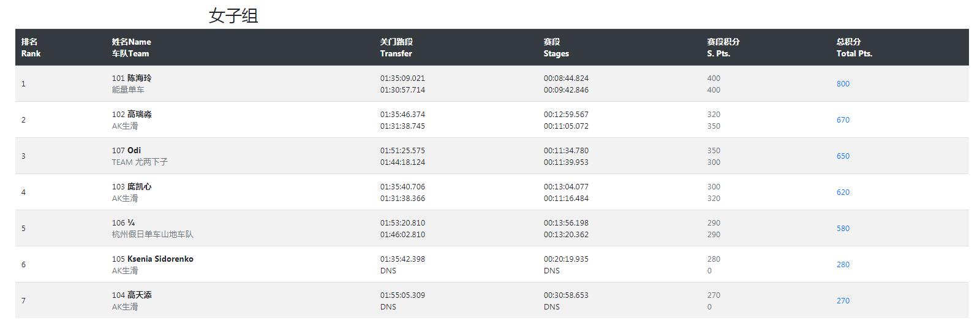Select rider 107 Odi name

pos(126,151)
